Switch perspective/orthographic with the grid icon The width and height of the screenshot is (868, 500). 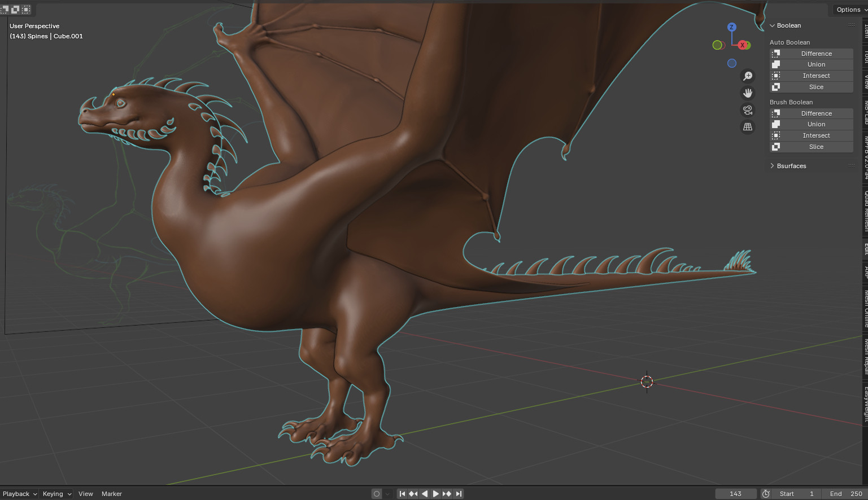click(x=748, y=127)
